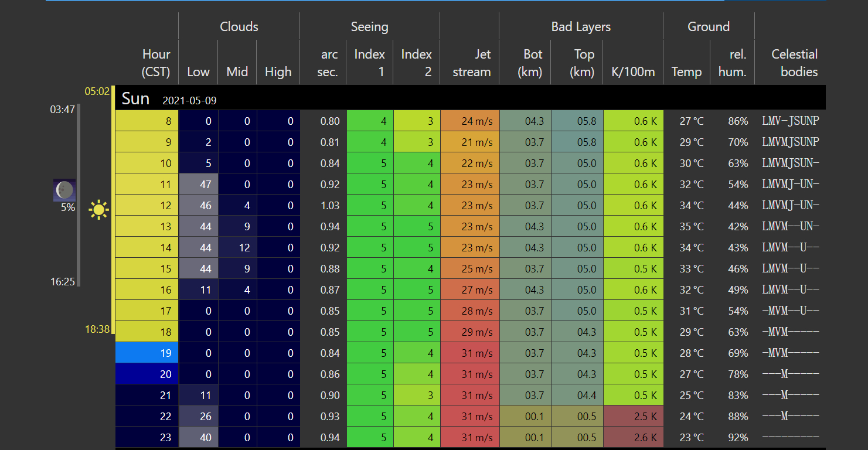Click the Low clouds column header

(x=198, y=71)
